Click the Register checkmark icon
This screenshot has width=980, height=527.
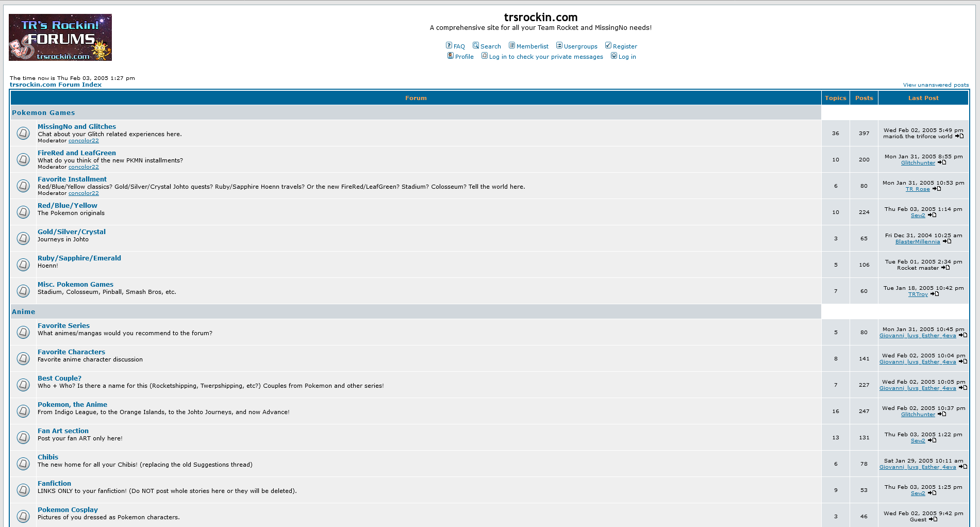[608, 45]
